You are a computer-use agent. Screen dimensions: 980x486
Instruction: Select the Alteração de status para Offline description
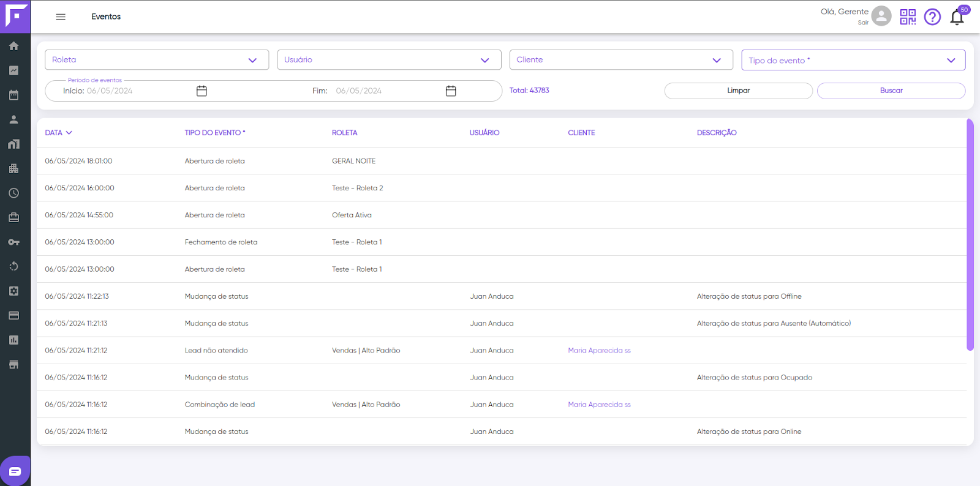click(749, 296)
